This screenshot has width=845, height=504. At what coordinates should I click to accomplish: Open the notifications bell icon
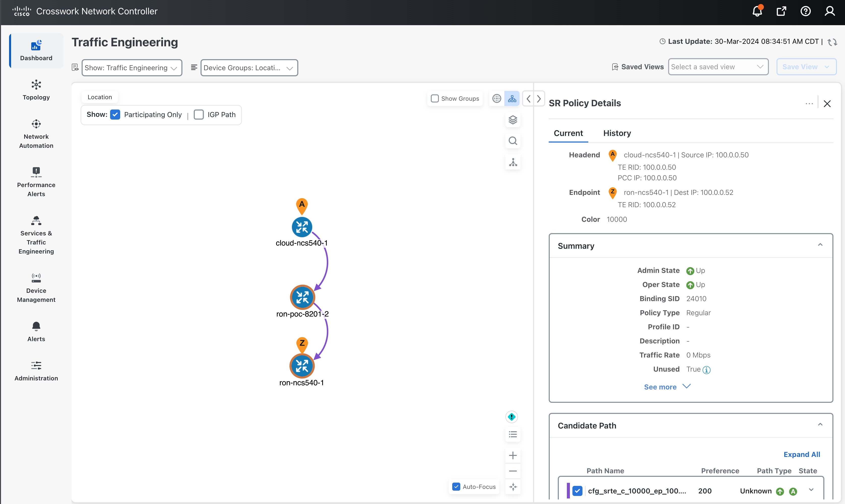[x=757, y=11]
